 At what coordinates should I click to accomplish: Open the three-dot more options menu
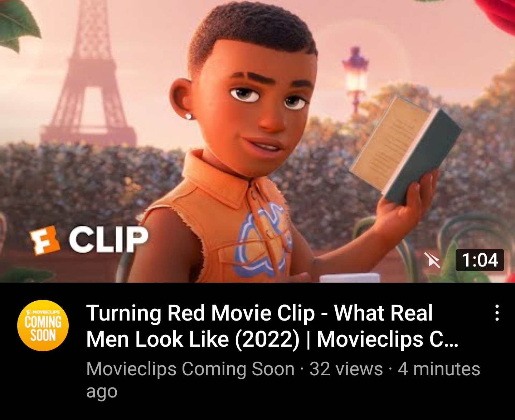pyautogui.click(x=497, y=313)
